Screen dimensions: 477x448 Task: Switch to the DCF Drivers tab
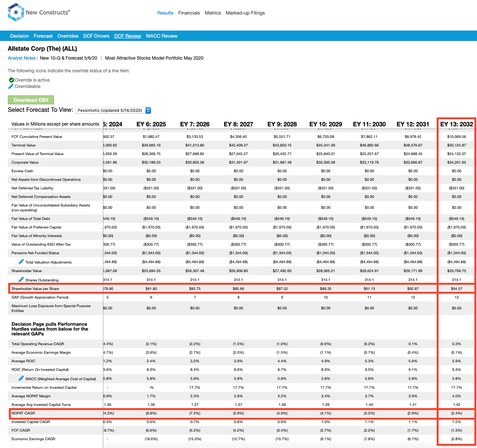click(96, 36)
